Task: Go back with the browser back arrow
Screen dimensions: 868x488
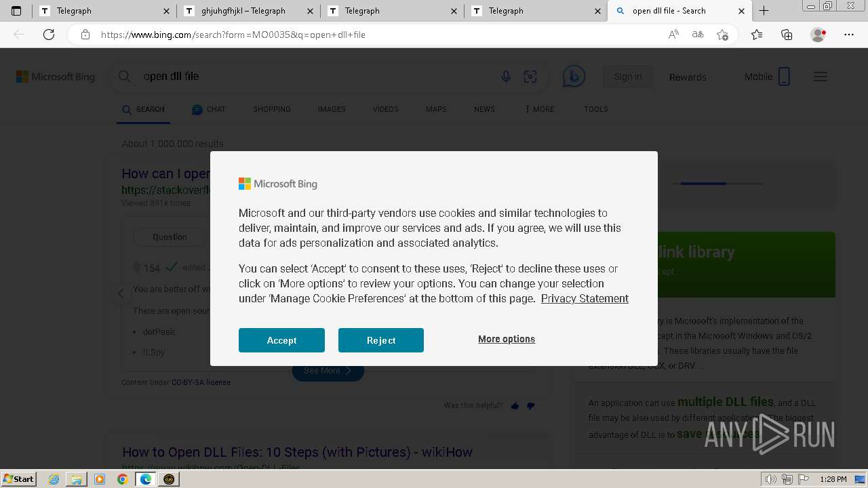Action: pyautogui.click(x=19, y=35)
